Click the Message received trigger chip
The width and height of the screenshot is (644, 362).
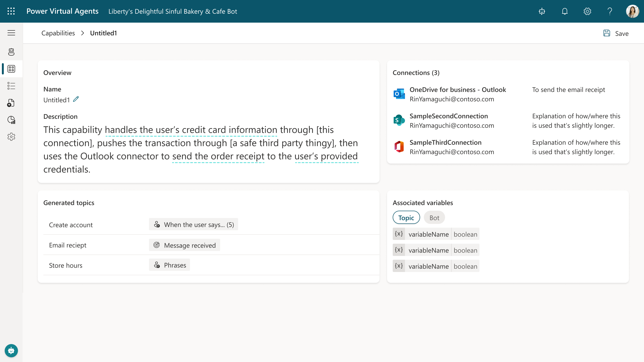click(x=185, y=245)
